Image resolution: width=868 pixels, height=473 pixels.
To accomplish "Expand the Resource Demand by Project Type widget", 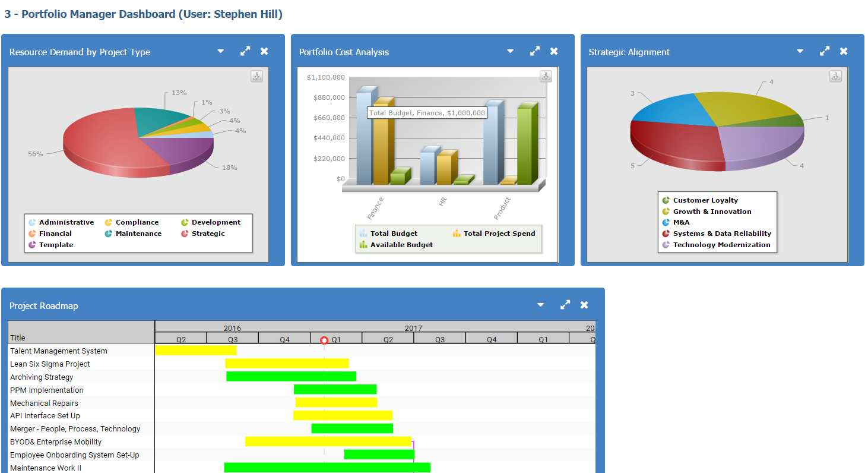I will point(245,52).
